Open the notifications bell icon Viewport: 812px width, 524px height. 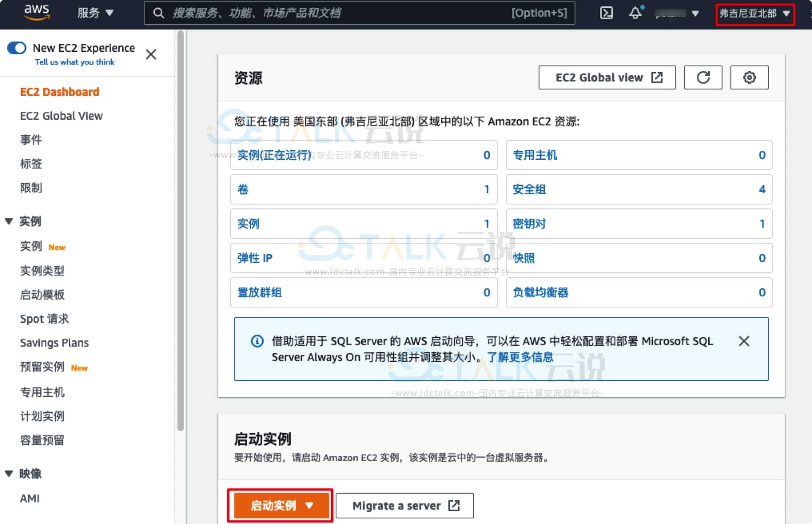click(635, 13)
